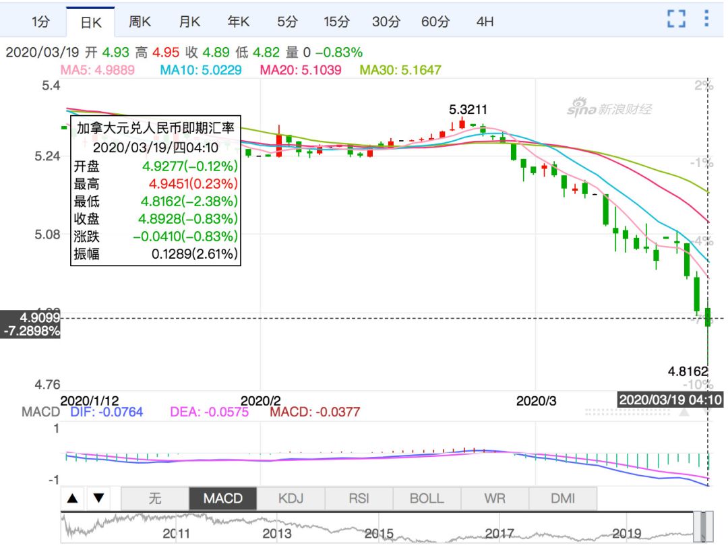
Task: Select the RSI indicator
Action: pyautogui.click(x=360, y=498)
